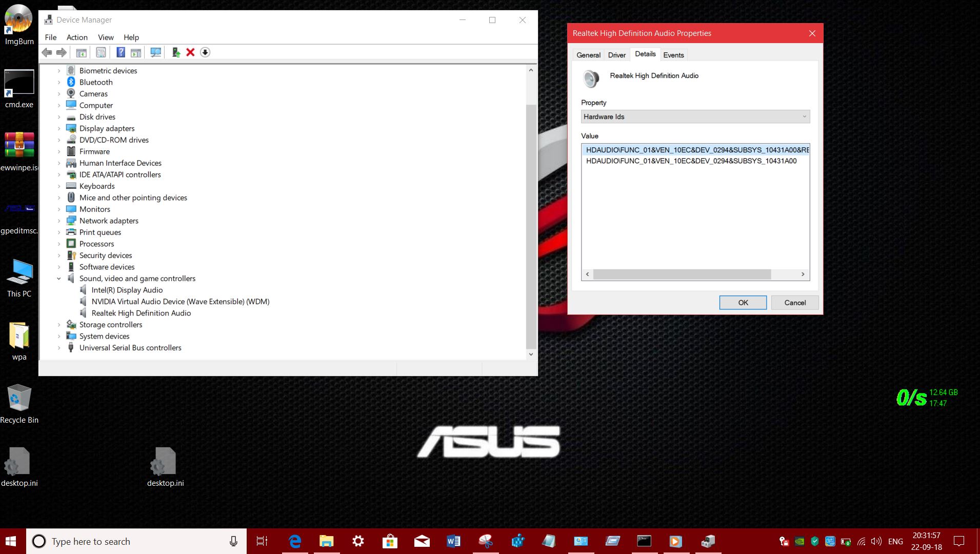Click the Show/Hide Console Tree toolbar icon
The width and height of the screenshot is (980, 554).
point(81,52)
